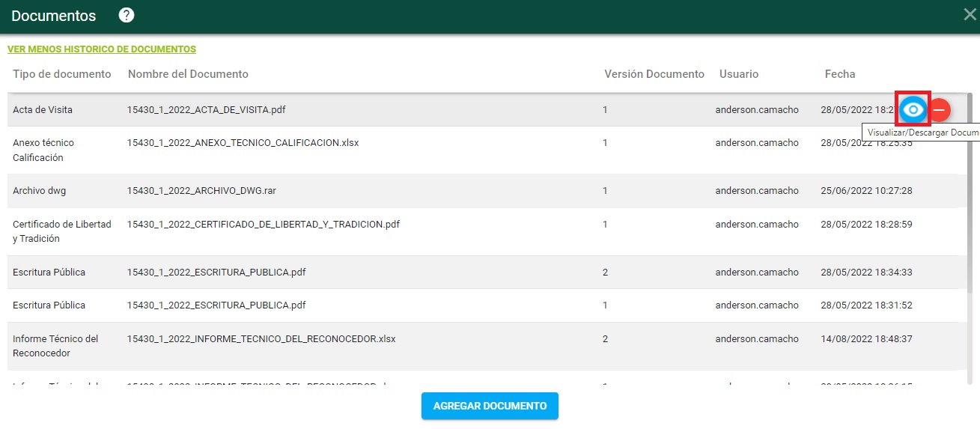Screen dimensions: 980x429
Task: Select 15430_1_2022_INFORME_TECNICO_DEL_RECONOCEDOR.xlsx version 2 file name
Action: 261,339
